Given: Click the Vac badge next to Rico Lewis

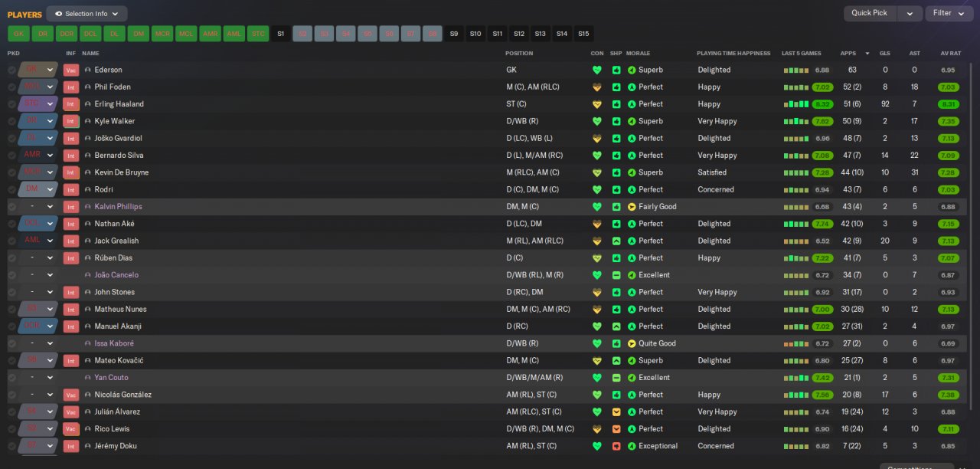Looking at the screenshot, I should point(71,429).
